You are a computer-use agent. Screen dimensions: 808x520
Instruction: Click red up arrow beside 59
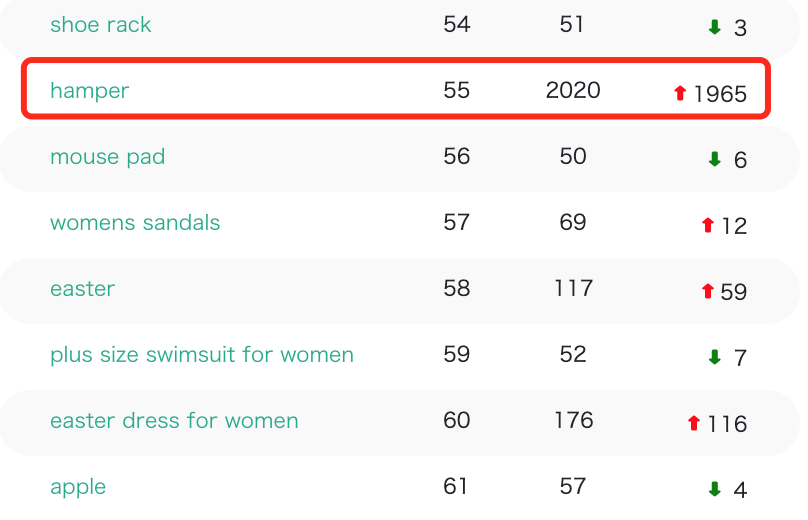tap(708, 291)
